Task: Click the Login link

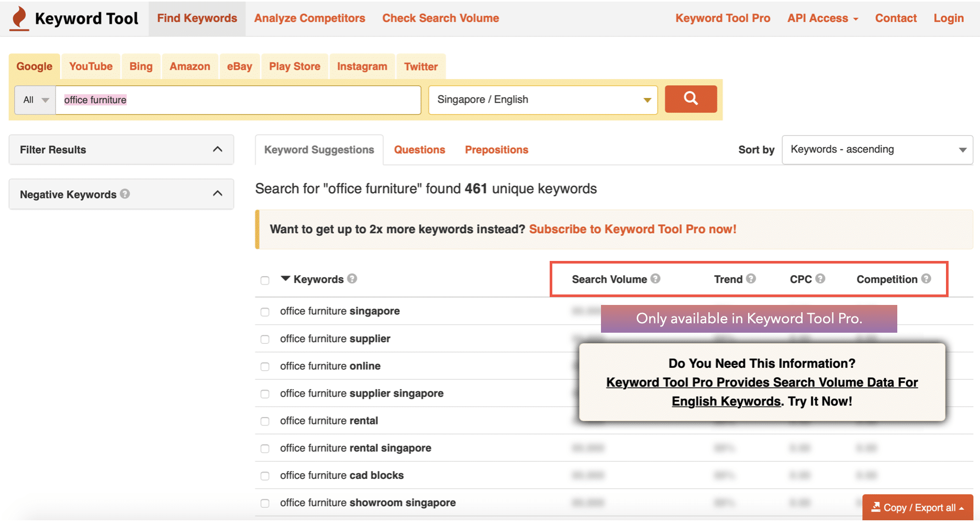Action: point(949,18)
